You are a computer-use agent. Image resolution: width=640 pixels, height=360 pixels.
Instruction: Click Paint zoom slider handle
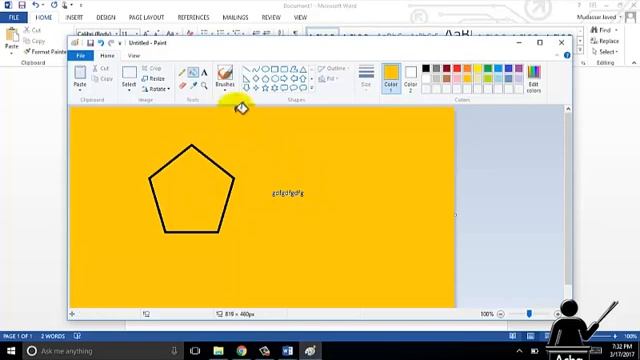(x=529, y=313)
